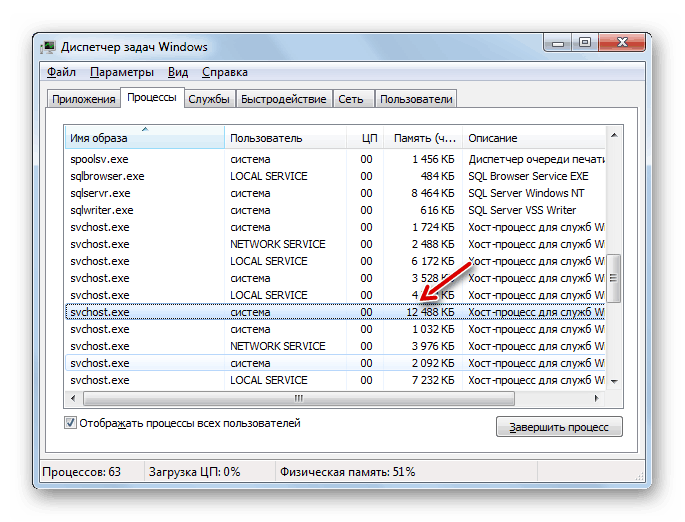Select svchost.exe using 12 488 КБ

coord(335,312)
